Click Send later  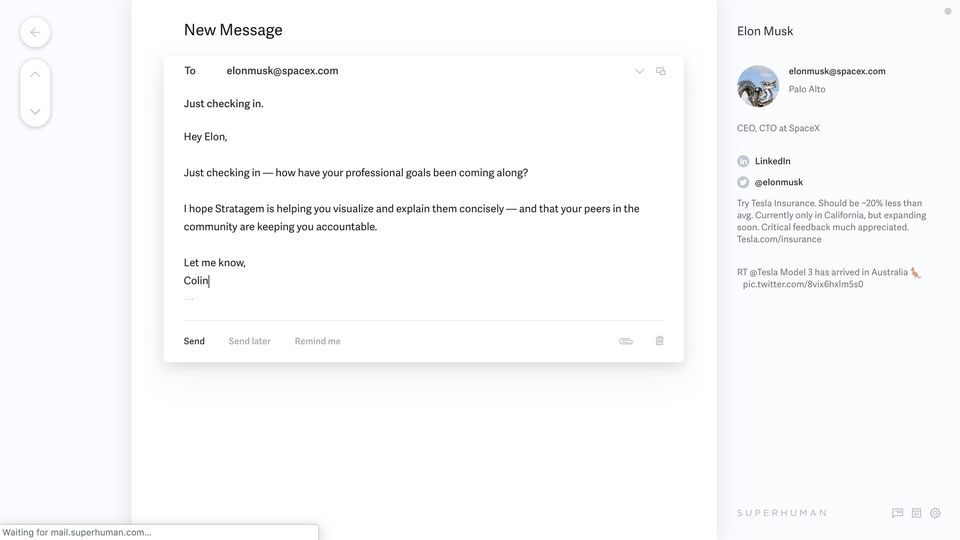pyautogui.click(x=249, y=341)
